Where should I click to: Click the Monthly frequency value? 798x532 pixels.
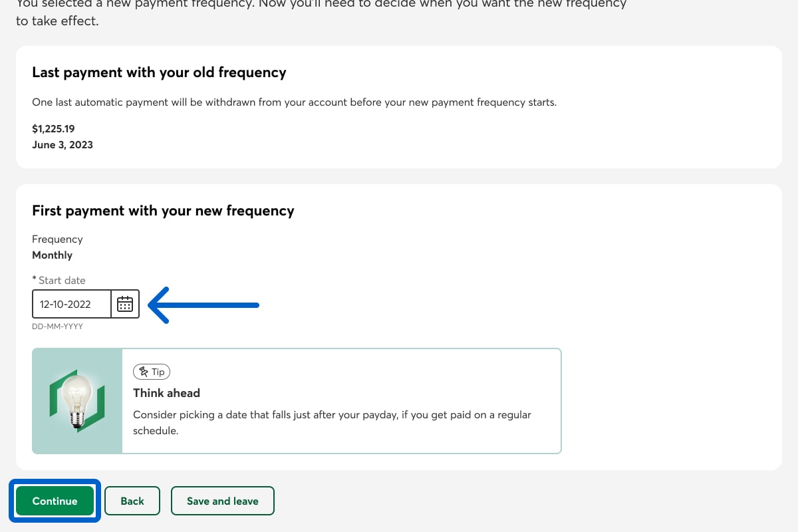click(x=53, y=255)
